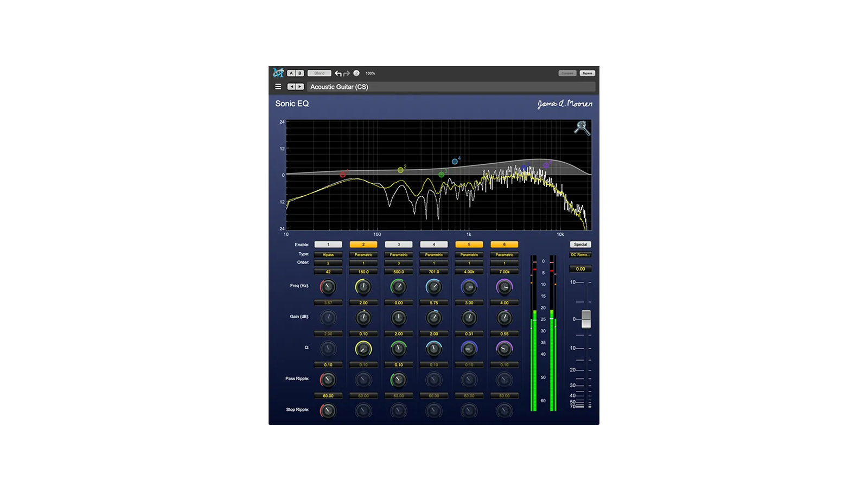Screen dimensions: 868x488
Task: Toggle the Bypass button
Action: point(587,73)
